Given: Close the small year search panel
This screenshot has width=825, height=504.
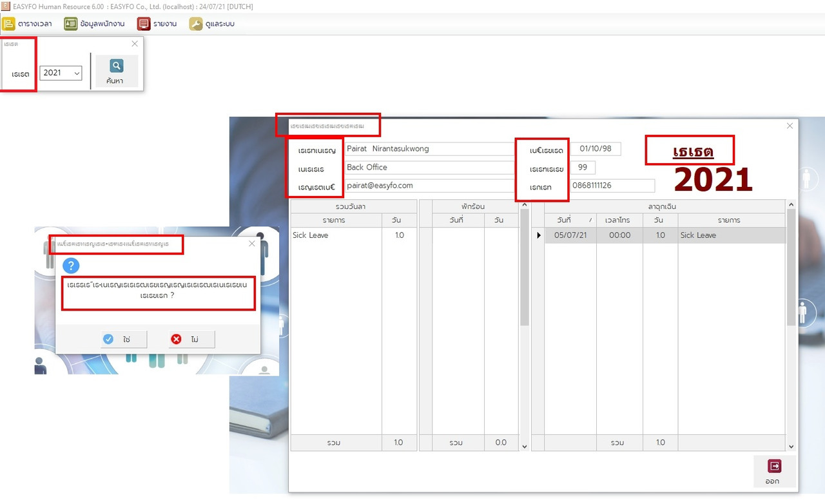Looking at the screenshot, I should 135,44.
